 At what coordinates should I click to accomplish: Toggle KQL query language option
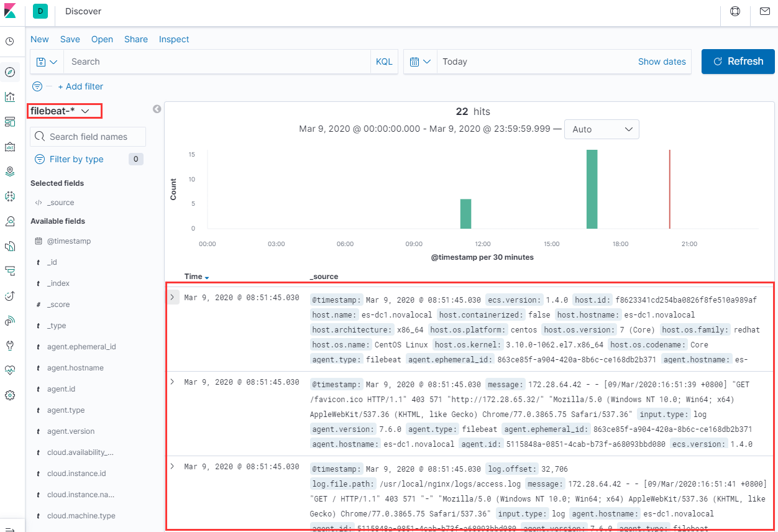384,62
